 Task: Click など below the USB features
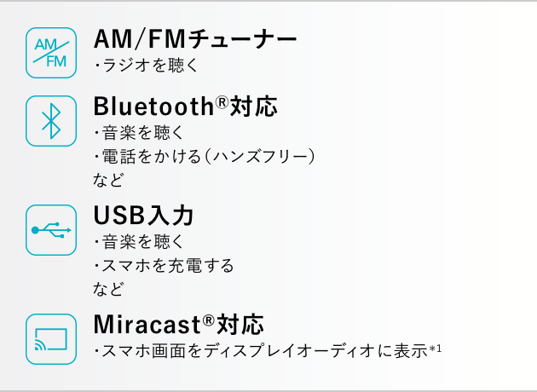pyautogui.click(x=108, y=288)
